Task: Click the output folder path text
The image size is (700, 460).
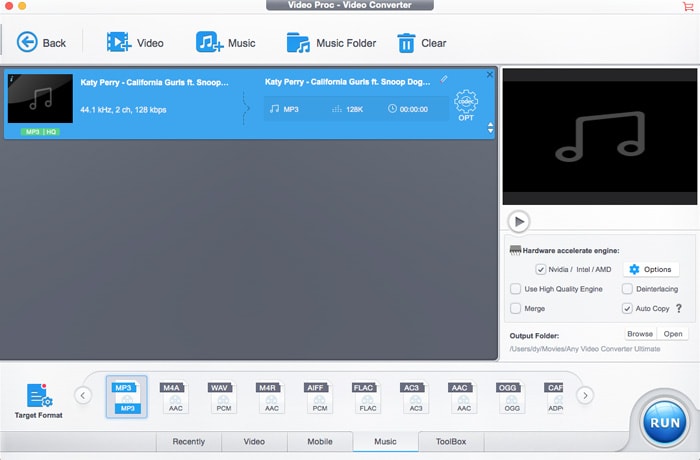Action: [585, 349]
